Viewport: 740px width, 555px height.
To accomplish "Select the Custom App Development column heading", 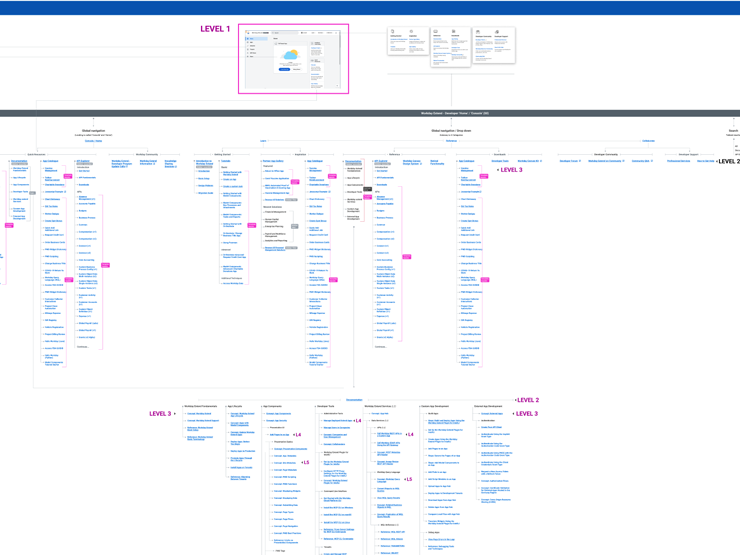I will 435,406.
